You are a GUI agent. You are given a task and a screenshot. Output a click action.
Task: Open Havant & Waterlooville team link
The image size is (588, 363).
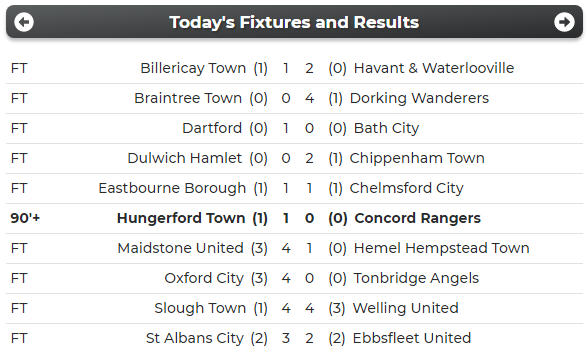(434, 68)
